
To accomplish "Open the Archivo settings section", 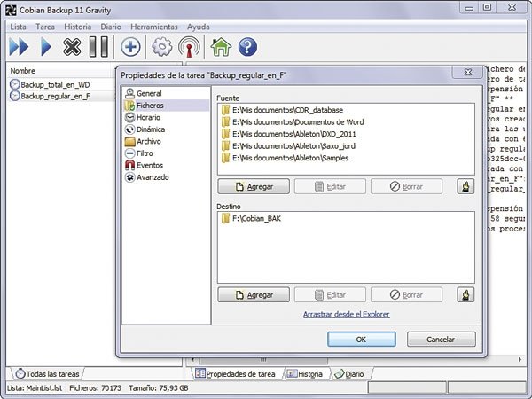I will (x=143, y=141).
